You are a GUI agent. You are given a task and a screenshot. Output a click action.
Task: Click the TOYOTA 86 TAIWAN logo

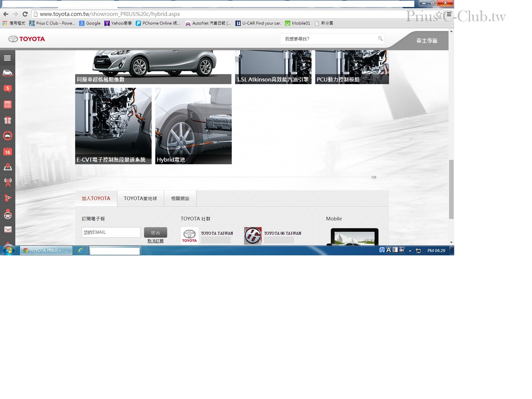[x=253, y=236]
